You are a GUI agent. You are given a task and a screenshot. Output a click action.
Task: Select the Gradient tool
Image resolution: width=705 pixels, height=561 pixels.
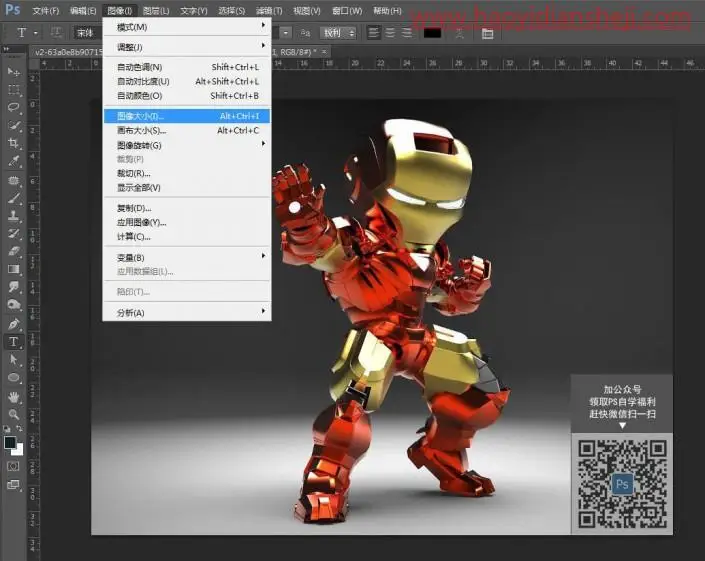13,269
